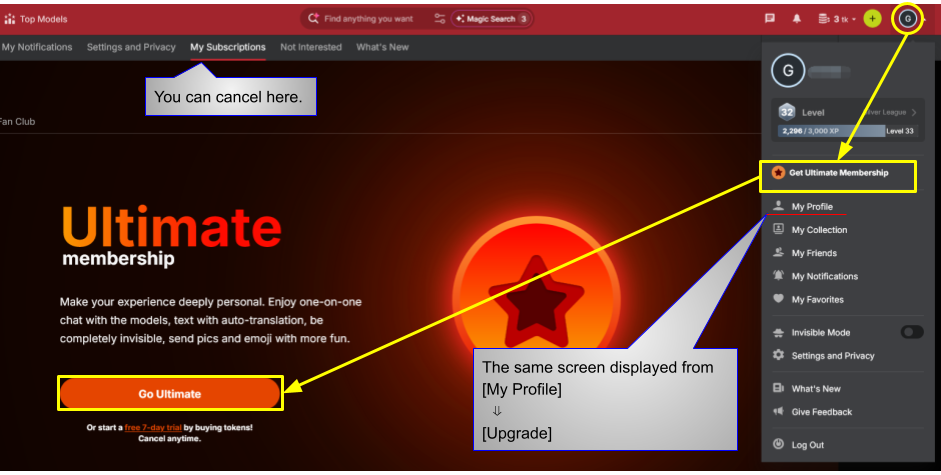Select Get Ultimate Membership menu item
The width and height of the screenshot is (941, 475).
click(838, 173)
